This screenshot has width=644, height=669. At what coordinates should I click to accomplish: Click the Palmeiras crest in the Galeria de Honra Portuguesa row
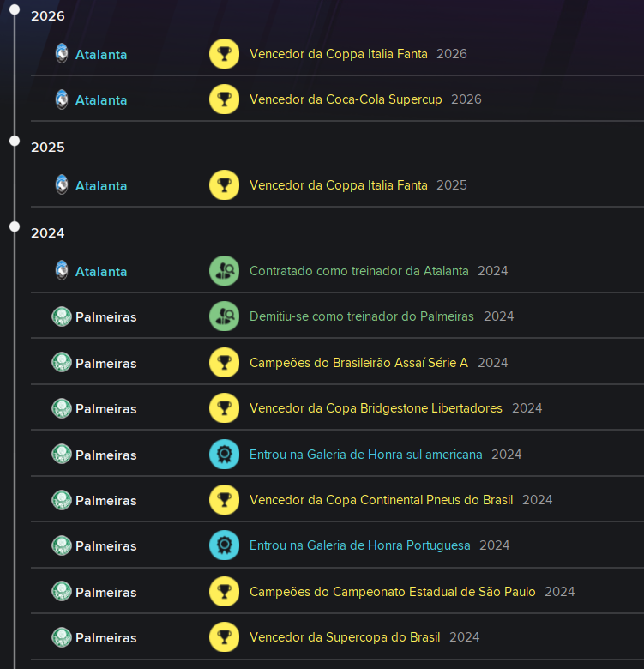click(x=62, y=545)
